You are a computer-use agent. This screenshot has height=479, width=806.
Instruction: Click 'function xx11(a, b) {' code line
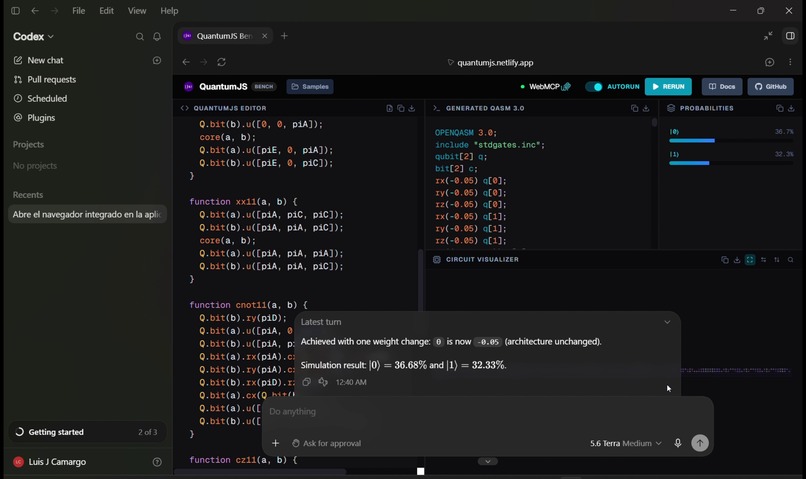[243, 202]
